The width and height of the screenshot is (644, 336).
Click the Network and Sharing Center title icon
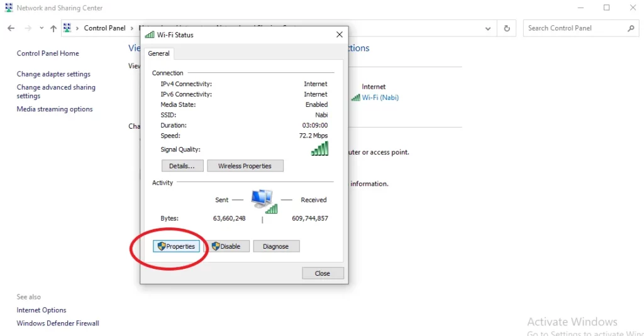9,8
